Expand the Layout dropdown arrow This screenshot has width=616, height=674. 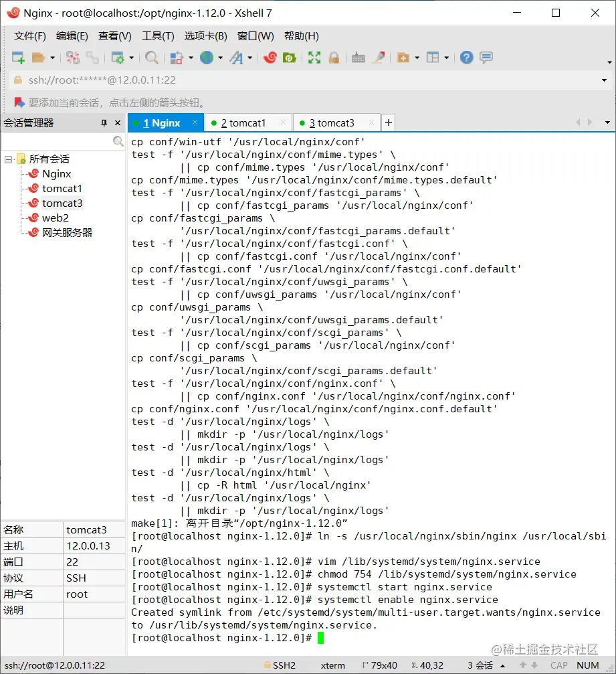tap(446, 58)
